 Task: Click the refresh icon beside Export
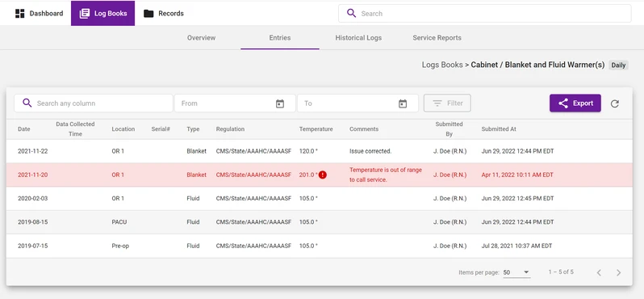click(614, 103)
